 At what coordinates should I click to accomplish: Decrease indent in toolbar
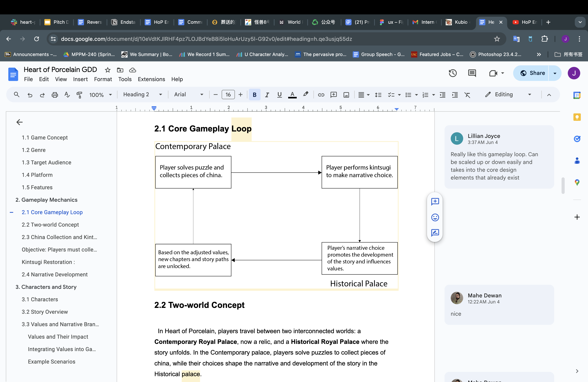pyautogui.click(x=443, y=95)
